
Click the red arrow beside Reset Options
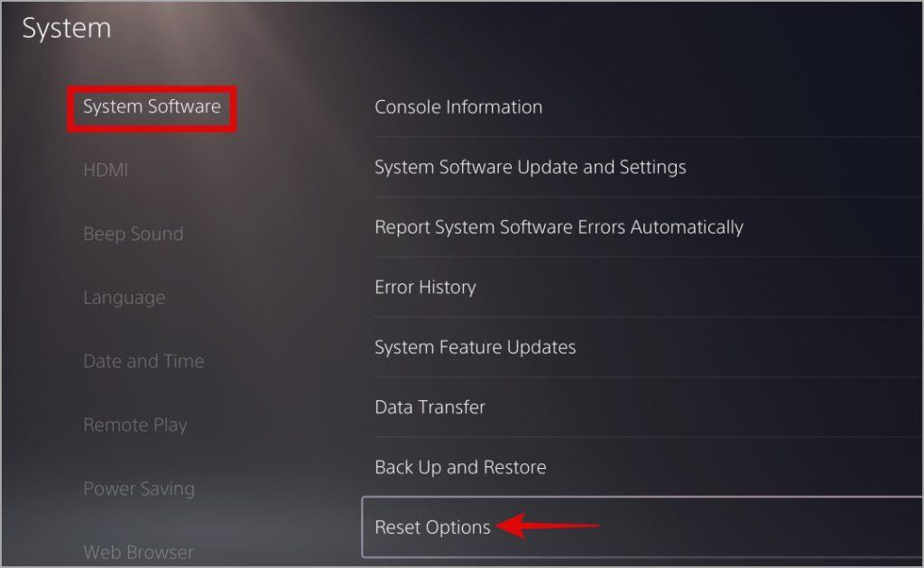point(548,525)
